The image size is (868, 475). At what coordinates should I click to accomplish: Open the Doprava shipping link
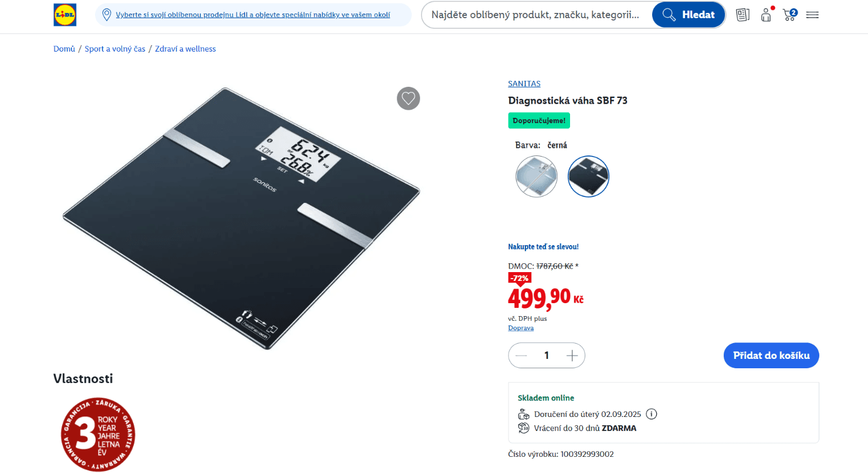(x=521, y=328)
